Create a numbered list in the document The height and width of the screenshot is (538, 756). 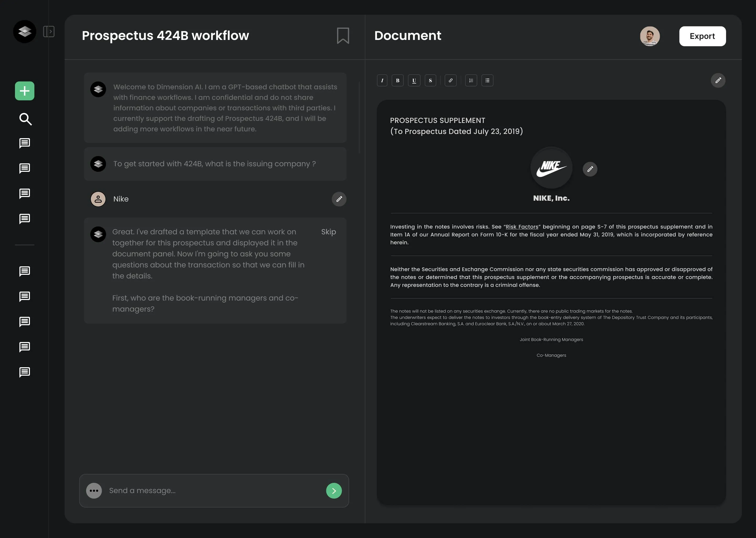coord(471,80)
